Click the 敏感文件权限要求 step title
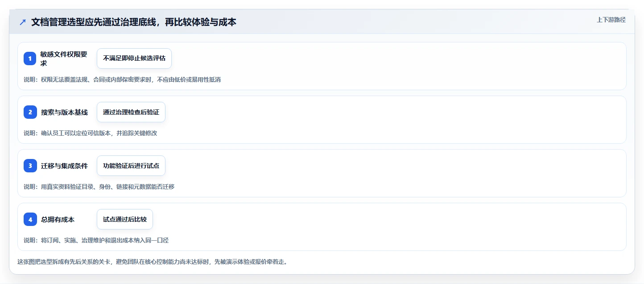 point(64,58)
